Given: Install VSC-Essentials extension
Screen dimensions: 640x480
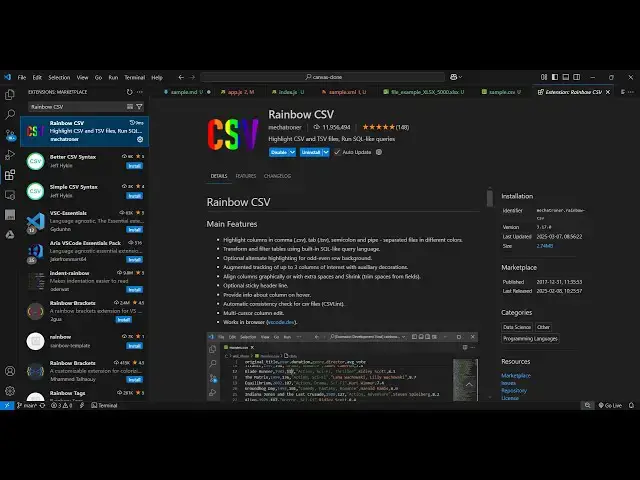Looking at the screenshot, I should tap(134, 229).
